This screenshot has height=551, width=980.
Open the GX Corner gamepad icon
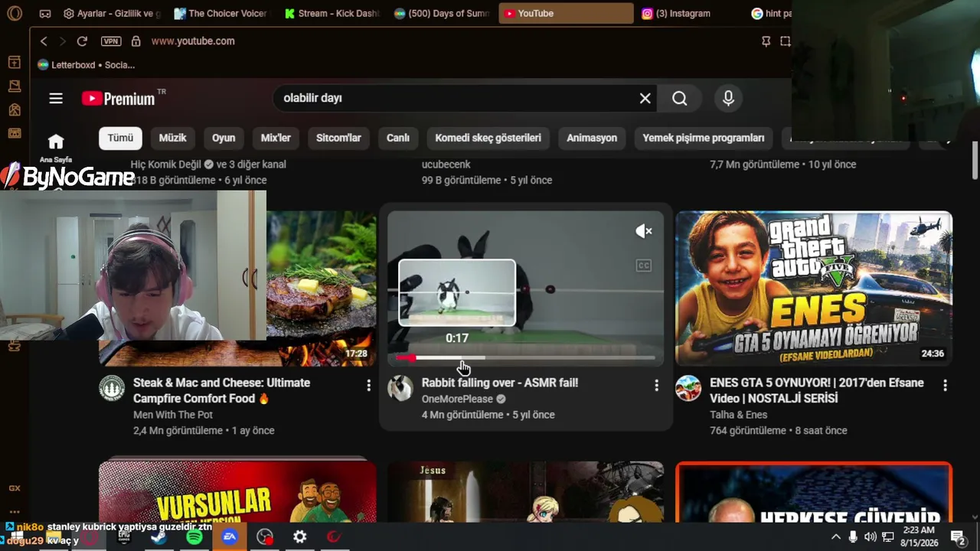click(45, 14)
